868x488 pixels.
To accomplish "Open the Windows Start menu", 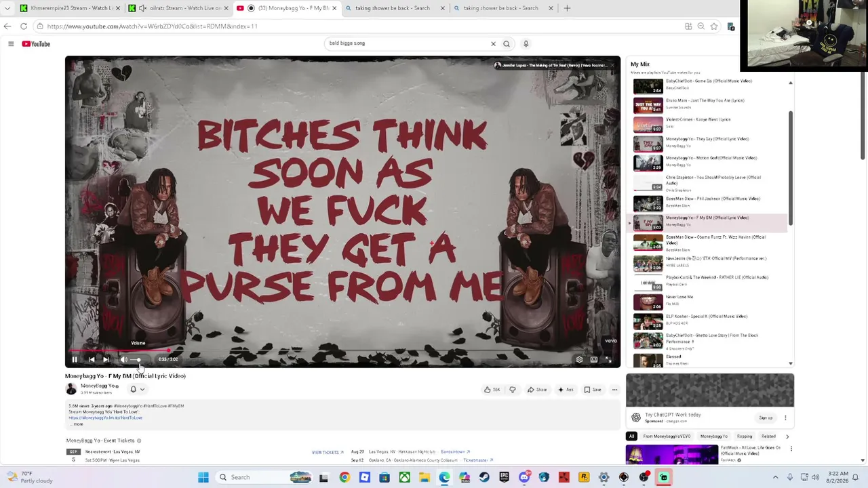I will click(203, 477).
